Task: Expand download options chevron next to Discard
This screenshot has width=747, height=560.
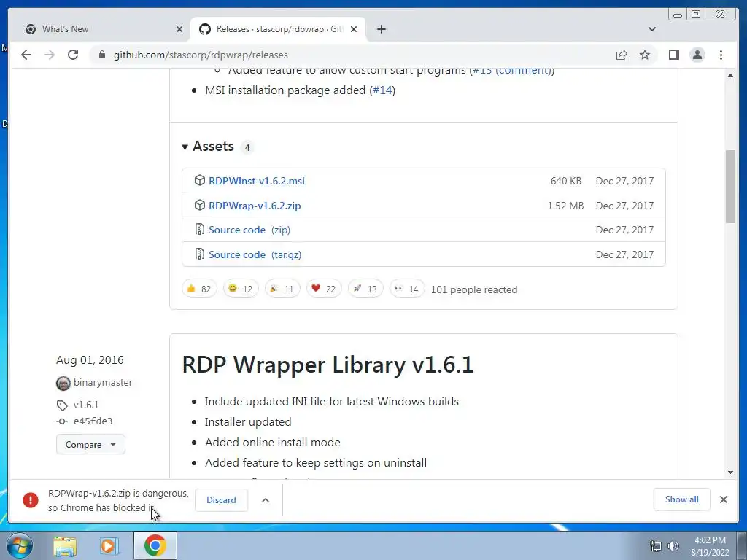Action: pyautogui.click(x=266, y=500)
